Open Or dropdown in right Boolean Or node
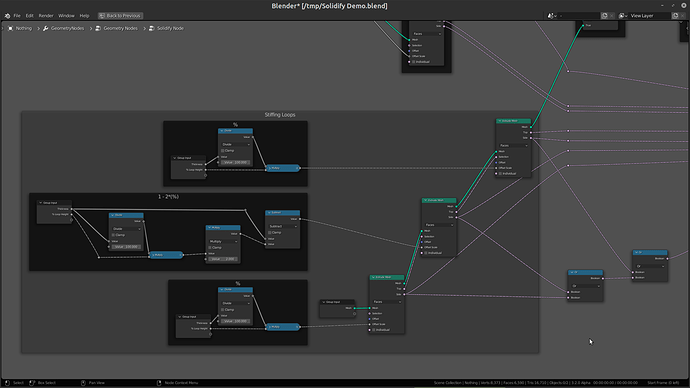690x388 pixels. click(650, 266)
